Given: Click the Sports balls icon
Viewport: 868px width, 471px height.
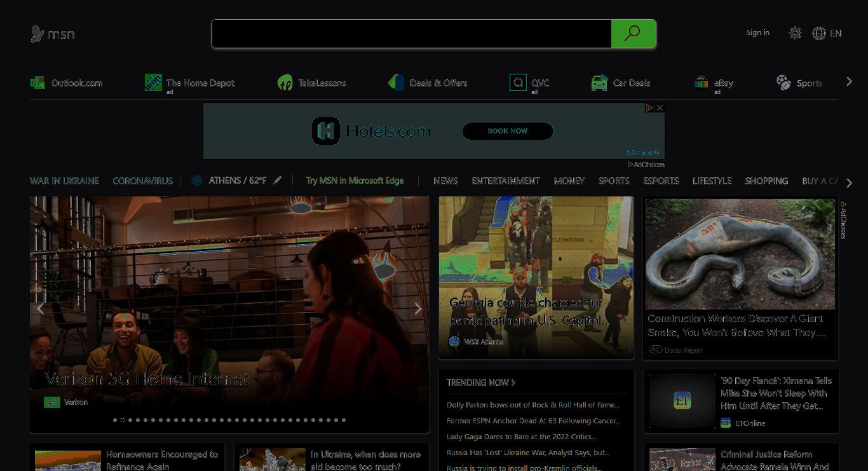Looking at the screenshot, I should [x=783, y=83].
